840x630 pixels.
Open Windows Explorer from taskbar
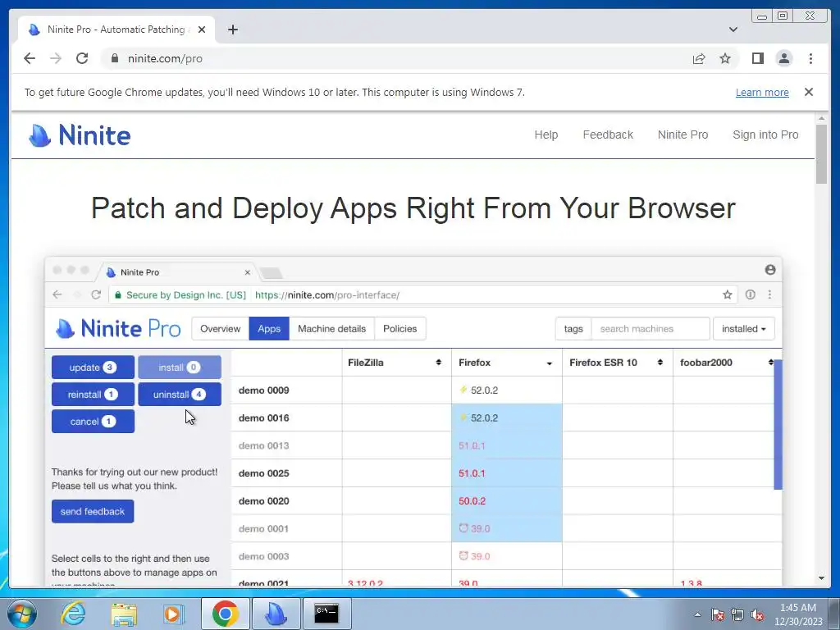click(124, 614)
